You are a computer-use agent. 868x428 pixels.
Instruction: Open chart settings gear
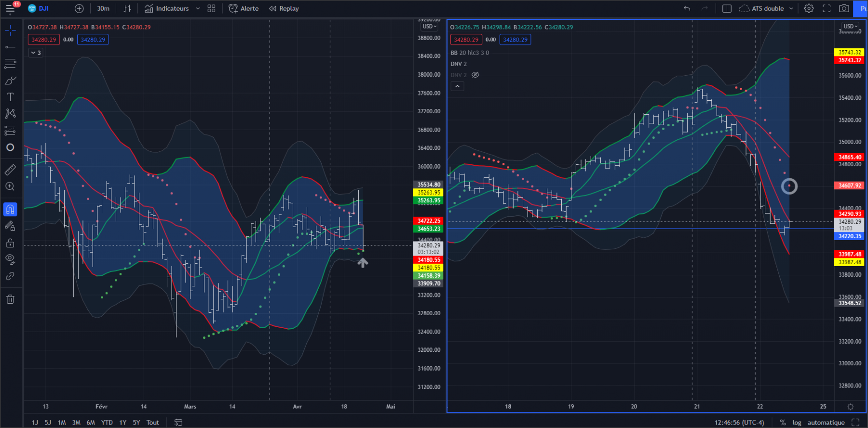(809, 9)
